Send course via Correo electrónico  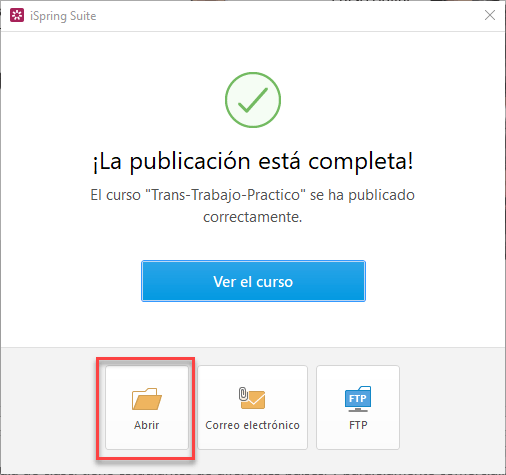[x=252, y=407]
